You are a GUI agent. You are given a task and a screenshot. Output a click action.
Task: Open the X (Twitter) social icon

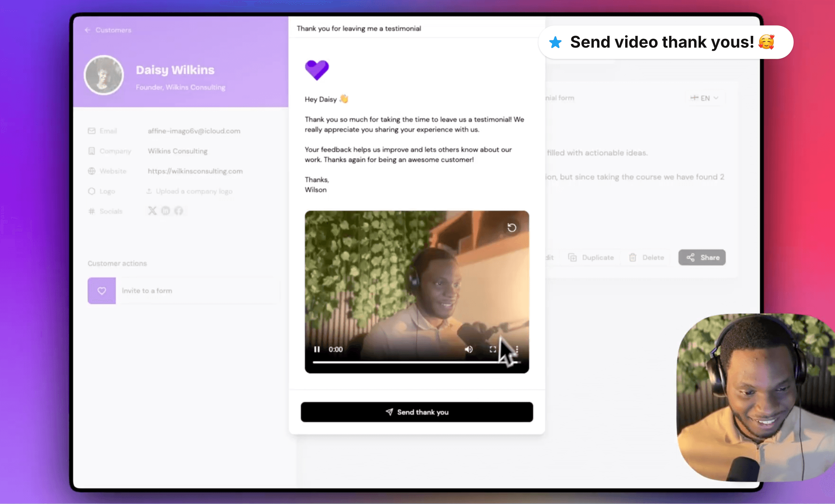[152, 211]
